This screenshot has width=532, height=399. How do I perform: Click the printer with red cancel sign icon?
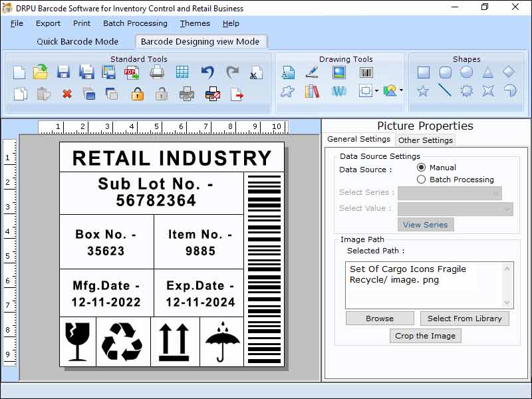pyautogui.click(x=213, y=94)
